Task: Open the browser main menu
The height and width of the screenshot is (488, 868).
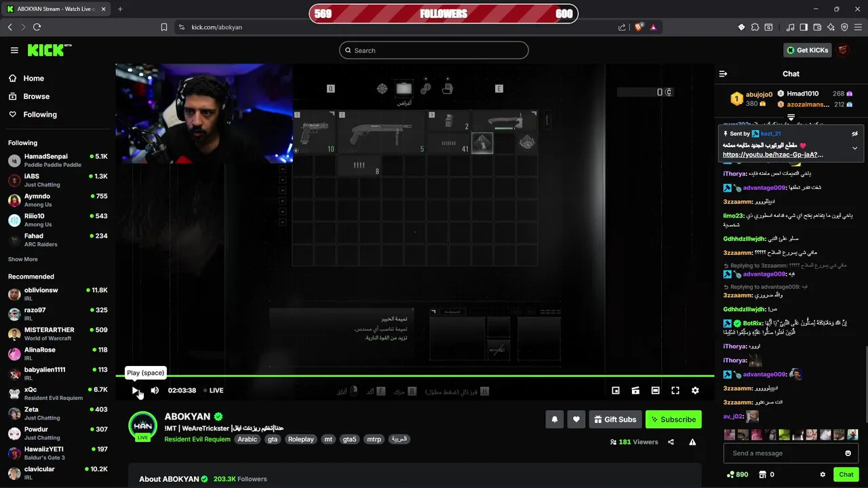Action: [858, 27]
